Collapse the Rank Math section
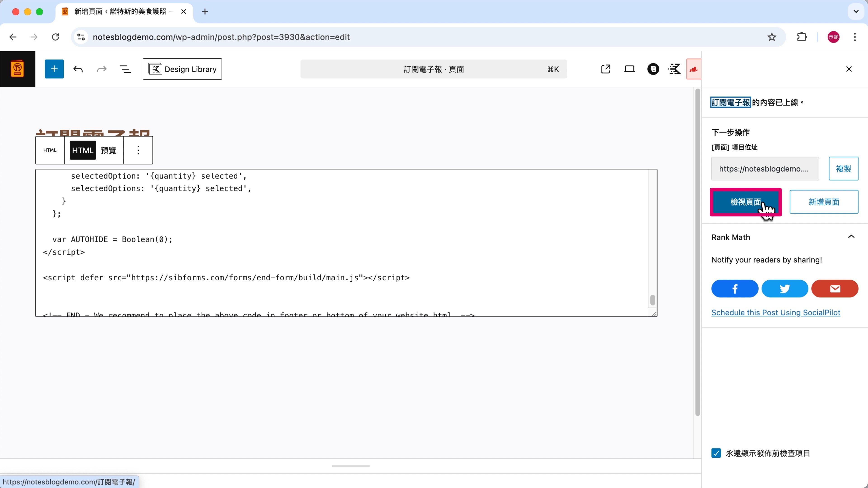This screenshot has width=868, height=488. [851, 237]
